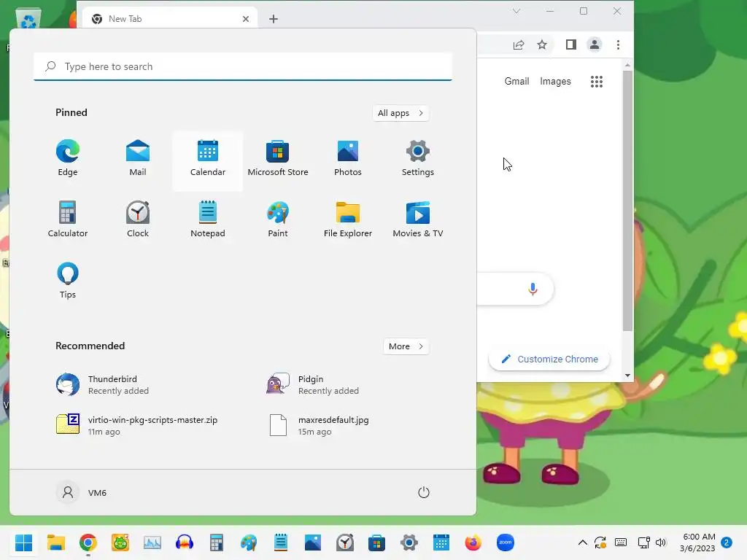Bookmark the tab with the star icon

point(542,44)
